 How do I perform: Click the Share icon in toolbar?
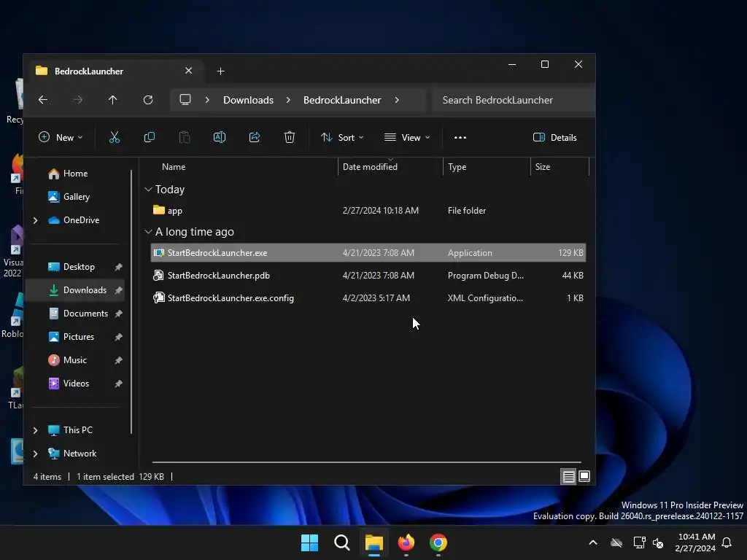pos(255,138)
